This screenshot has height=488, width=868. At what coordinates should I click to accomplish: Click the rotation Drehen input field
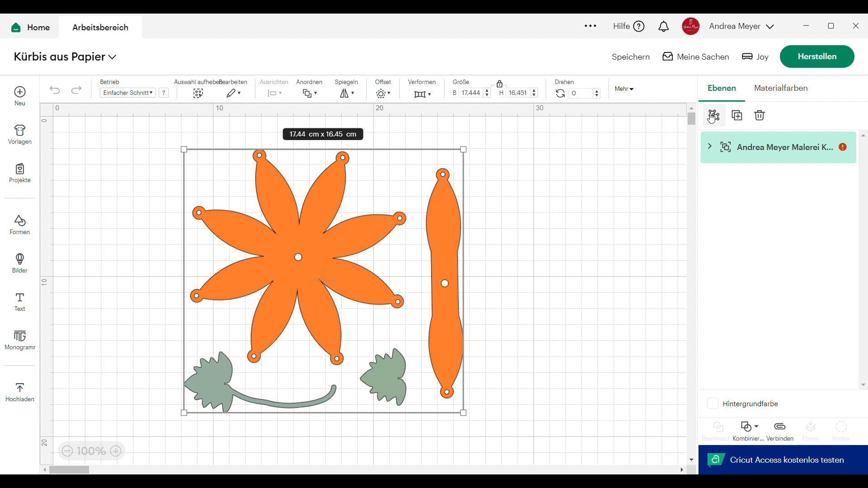click(x=580, y=93)
